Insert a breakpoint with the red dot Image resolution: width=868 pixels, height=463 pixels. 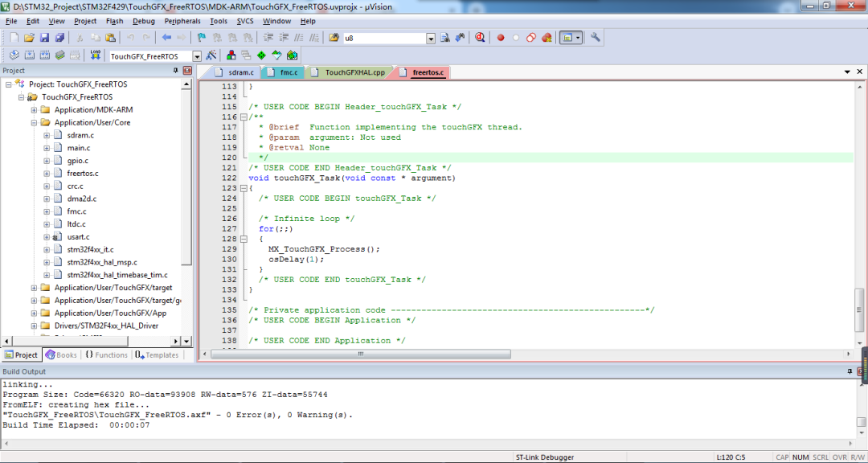501,38
